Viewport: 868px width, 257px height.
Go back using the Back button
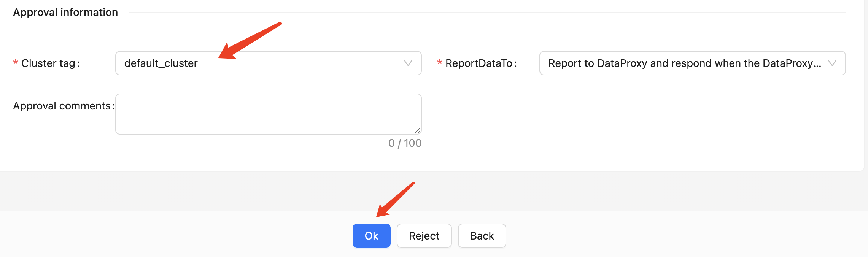pos(482,236)
